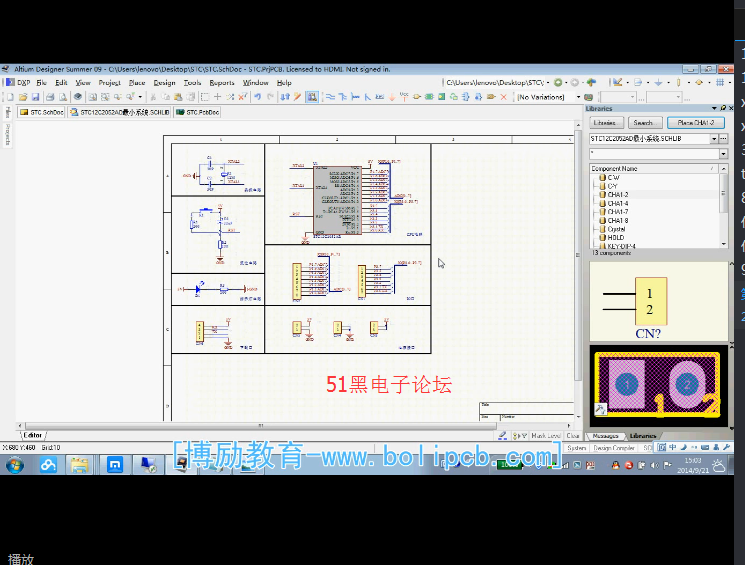Create a new document from toolbar

10,97
